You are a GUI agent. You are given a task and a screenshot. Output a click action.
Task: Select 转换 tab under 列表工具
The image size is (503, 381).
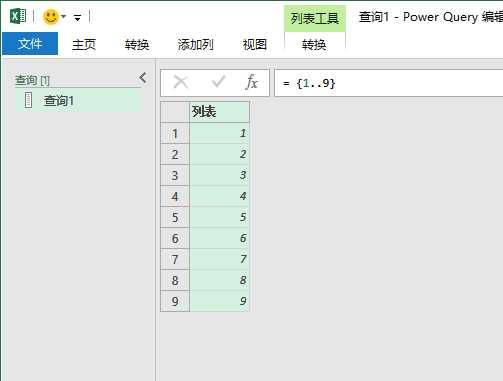tap(314, 44)
